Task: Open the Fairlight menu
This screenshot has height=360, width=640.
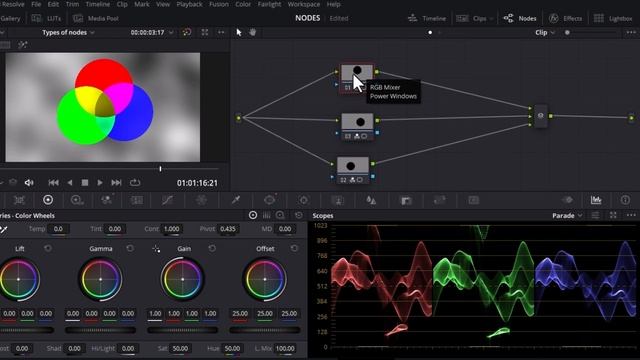Action: (x=269, y=4)
